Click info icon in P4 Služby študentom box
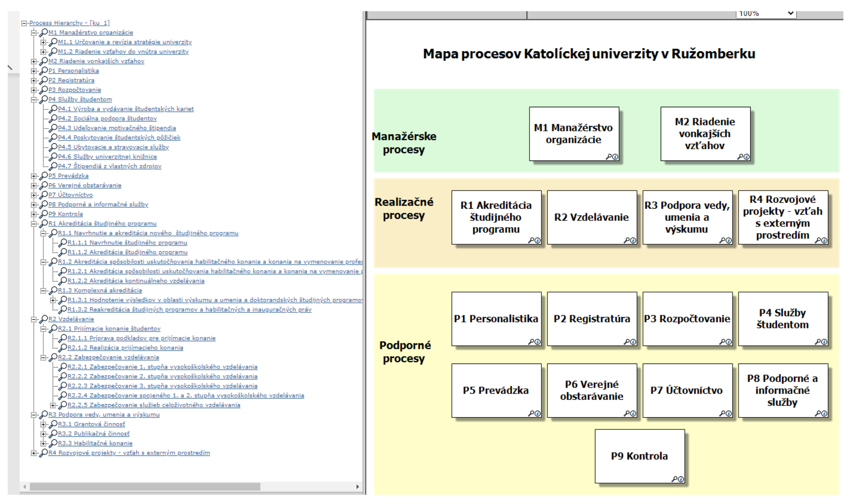 click(x=824, y=342)
